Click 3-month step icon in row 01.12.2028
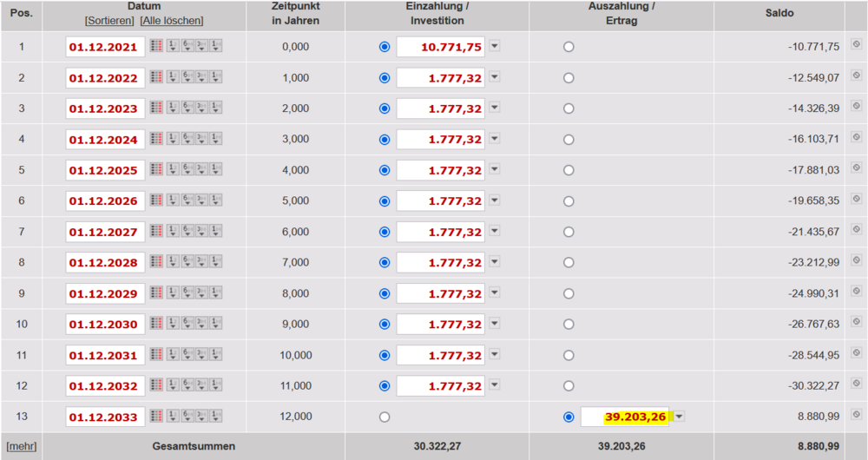Screen dimensions: 868x460 tap(201, 262)
